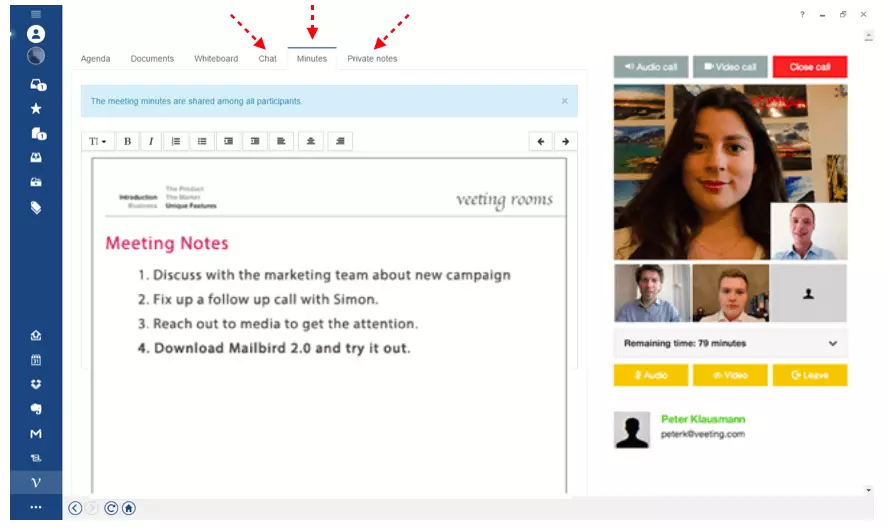Screen dimensions: 887x529
Task: Select the small man video inset
Action: click(809, 231)
